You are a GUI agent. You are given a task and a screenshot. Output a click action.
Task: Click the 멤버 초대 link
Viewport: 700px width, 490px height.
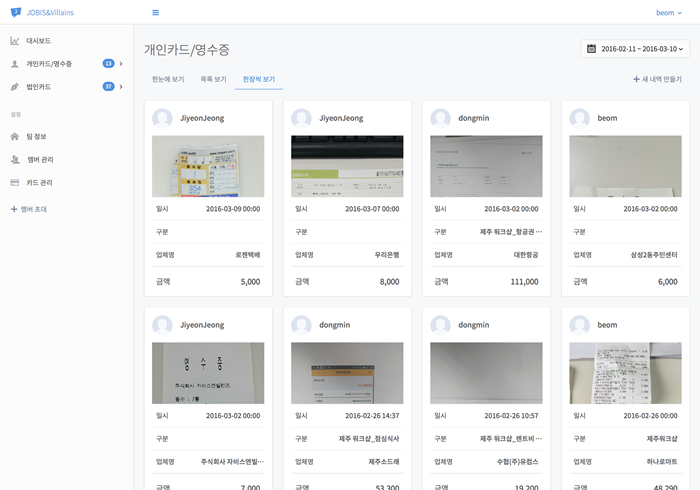(29, 209)
